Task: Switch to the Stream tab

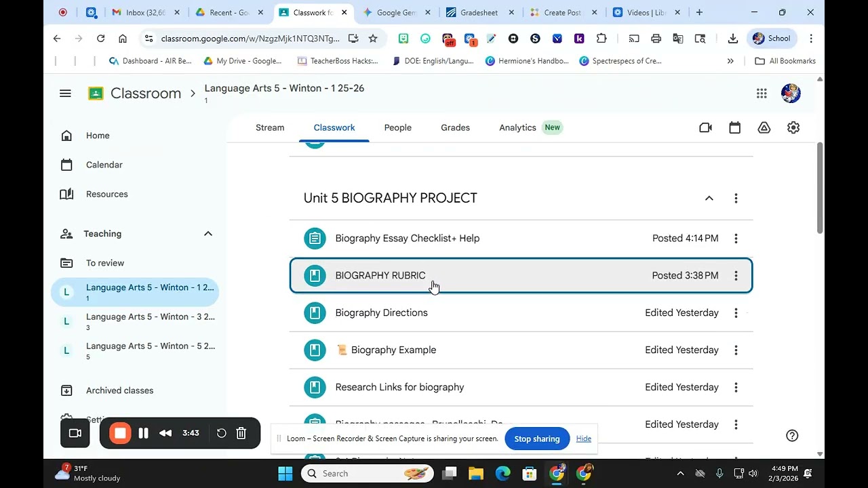Action: click(x=270, y=127)
